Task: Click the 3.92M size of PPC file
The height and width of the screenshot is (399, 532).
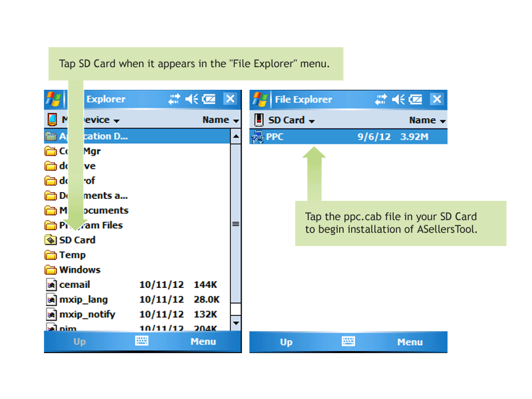Action: click(x=414, y=137)
